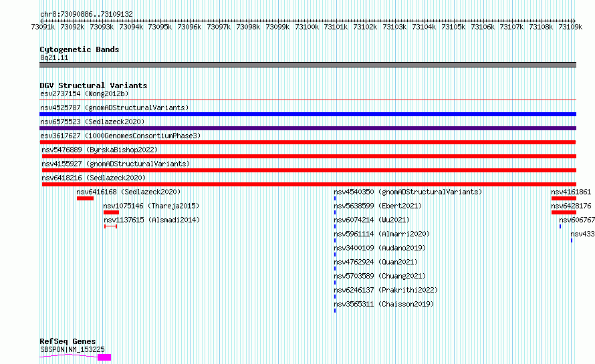Open nsv4525787 (gnomADStructuralVariants) label
This screenshot has height=364, width=595.
114,108
